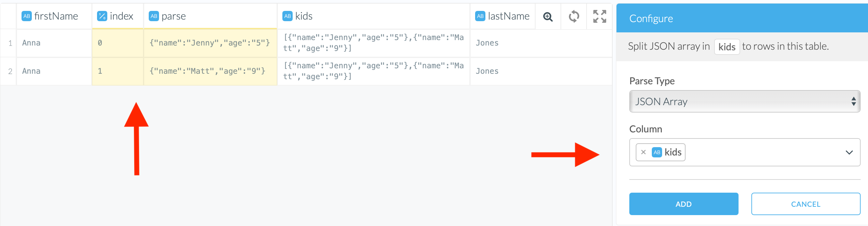Viewport: 868px width, 226px height.
Task: Click the parse column type icon
Action: (154, 16)
